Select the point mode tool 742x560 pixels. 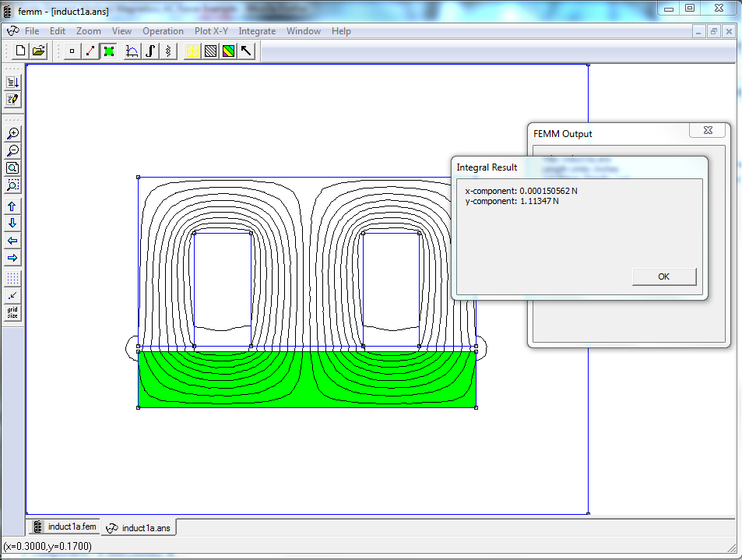click(72, 51)
